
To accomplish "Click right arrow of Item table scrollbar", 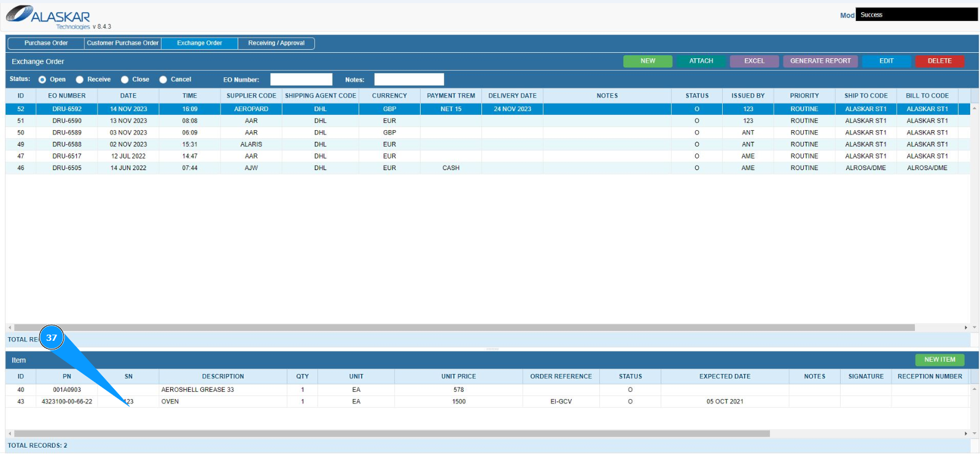I will [x=966, y=434].
